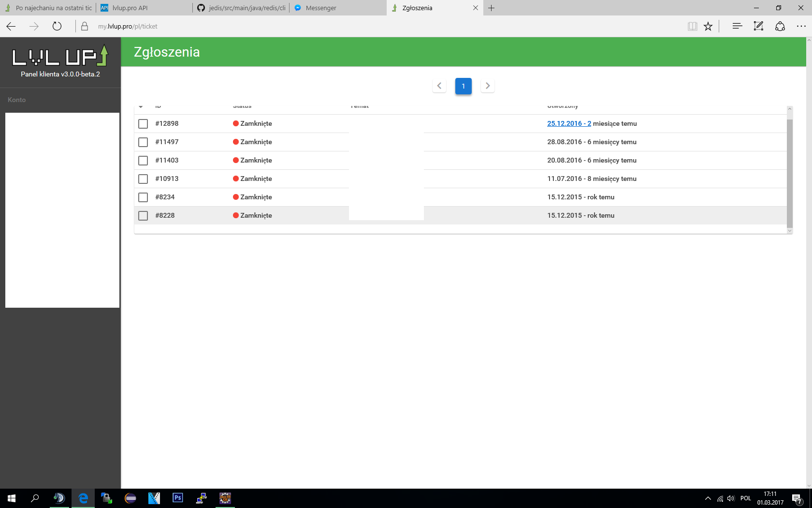The width and height of the screenshot is (812, 508).
Task: Switch to the lvlup.pro API tab
Action: [x=130, y=8]
